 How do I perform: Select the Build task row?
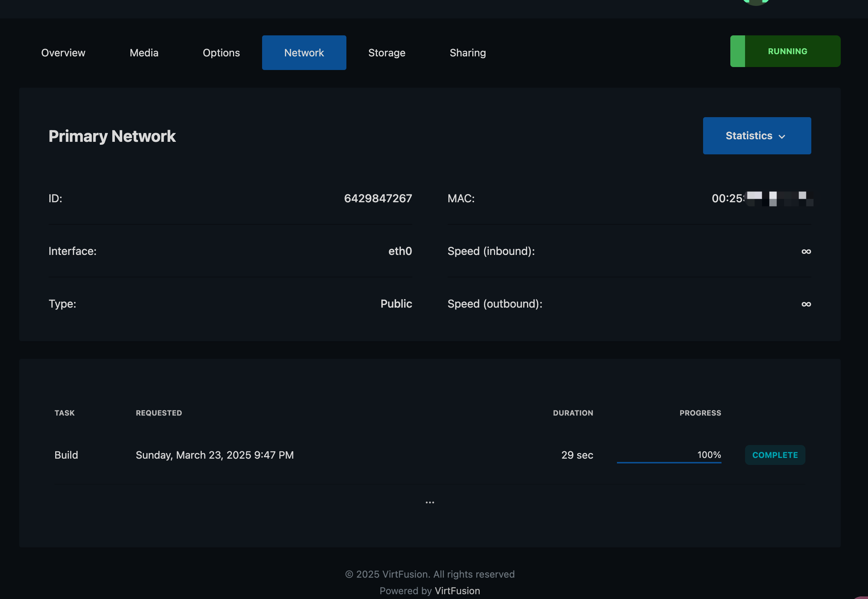[x=430, y=455]
